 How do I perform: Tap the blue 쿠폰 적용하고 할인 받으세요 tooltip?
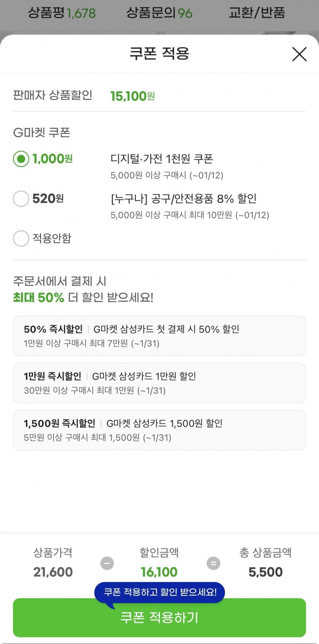(x=159, y=592)
